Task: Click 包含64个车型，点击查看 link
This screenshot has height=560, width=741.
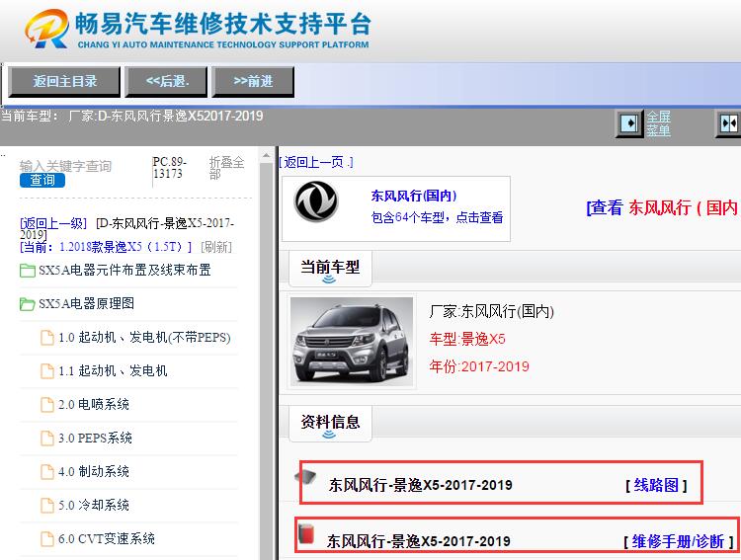Action: point(437,217)
